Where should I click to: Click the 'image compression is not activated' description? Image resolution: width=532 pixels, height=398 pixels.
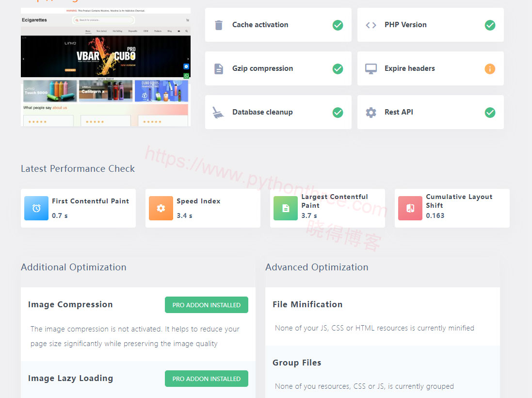click(x=135, y=336)
